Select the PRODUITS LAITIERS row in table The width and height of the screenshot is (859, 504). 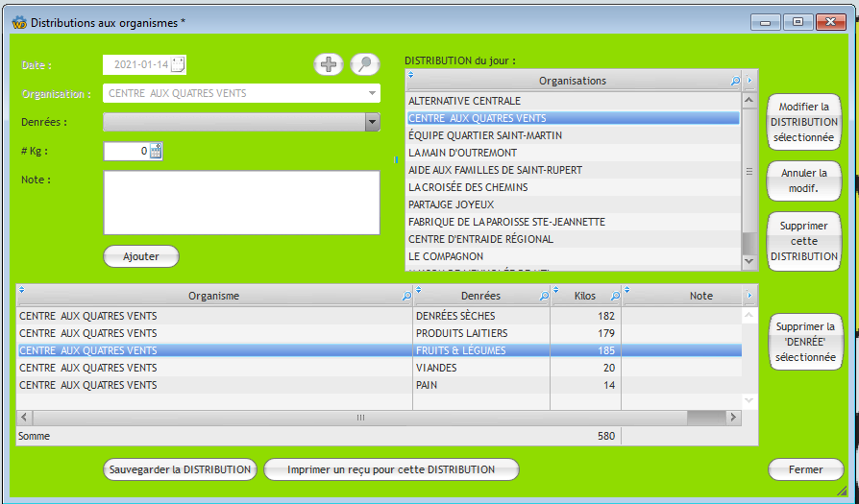(461, 333)
